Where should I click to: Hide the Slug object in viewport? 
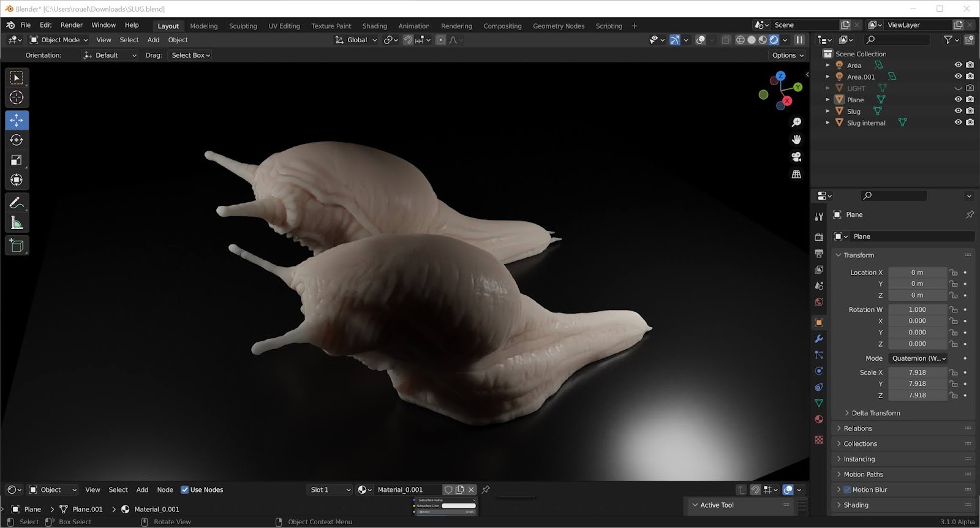[959, 111]
